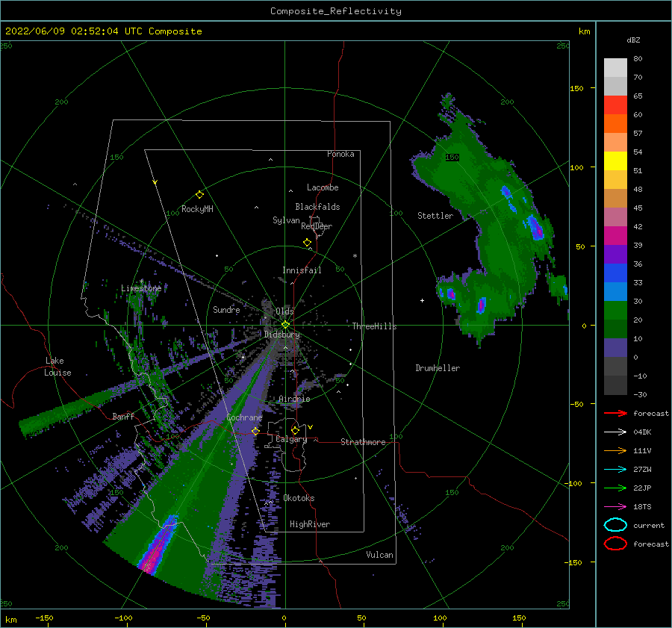Image resolution: width=672 pixels, height=628 pixels.
Task: Click the white 04DK arrow icon
Action: coord(615,432)
